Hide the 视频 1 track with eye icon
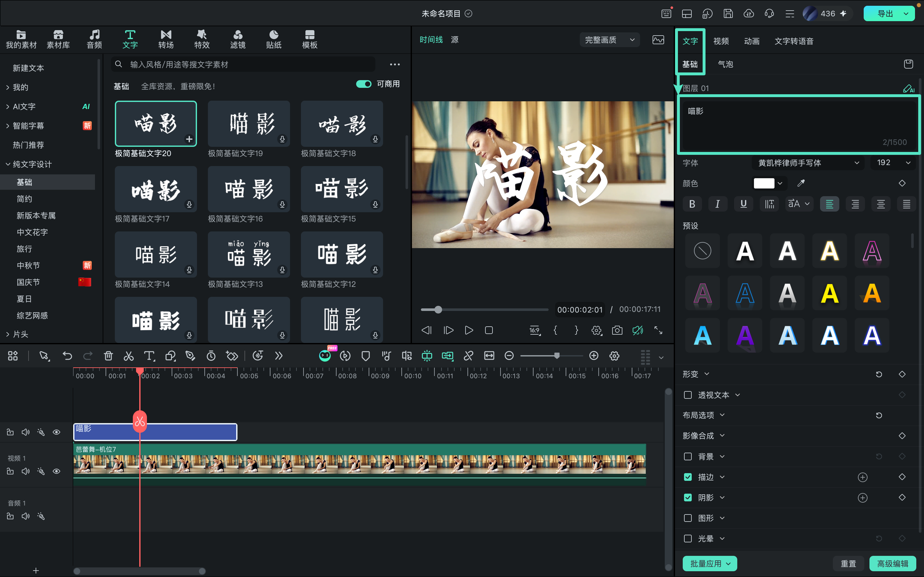924x577 pixels. coord(56,471)
